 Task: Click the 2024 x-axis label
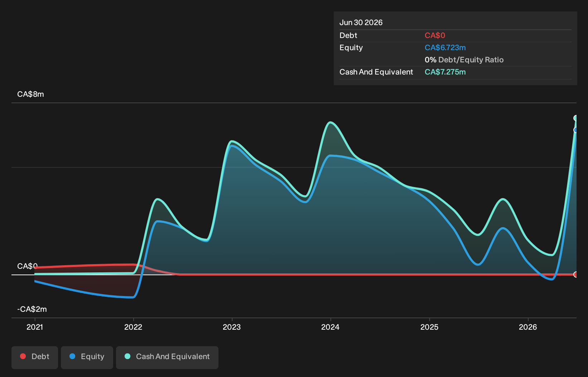(x=330, y=327)
